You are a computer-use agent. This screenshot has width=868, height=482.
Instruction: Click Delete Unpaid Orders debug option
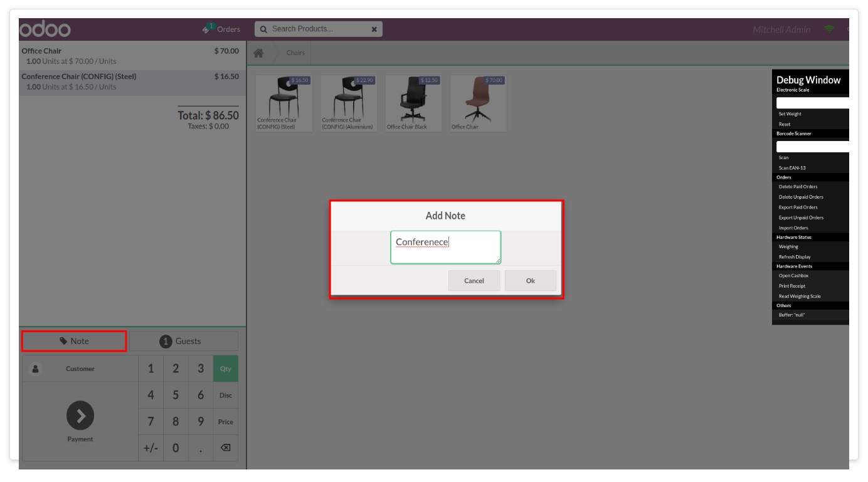[801, 197]
